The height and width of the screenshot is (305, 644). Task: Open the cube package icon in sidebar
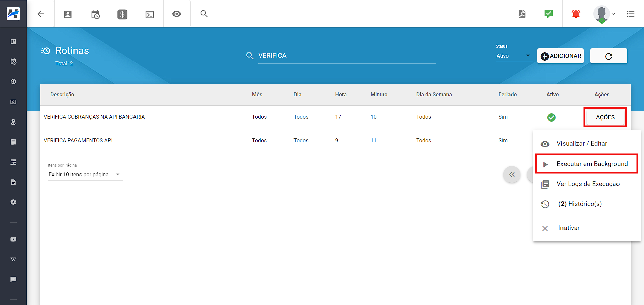coord(13,82)
